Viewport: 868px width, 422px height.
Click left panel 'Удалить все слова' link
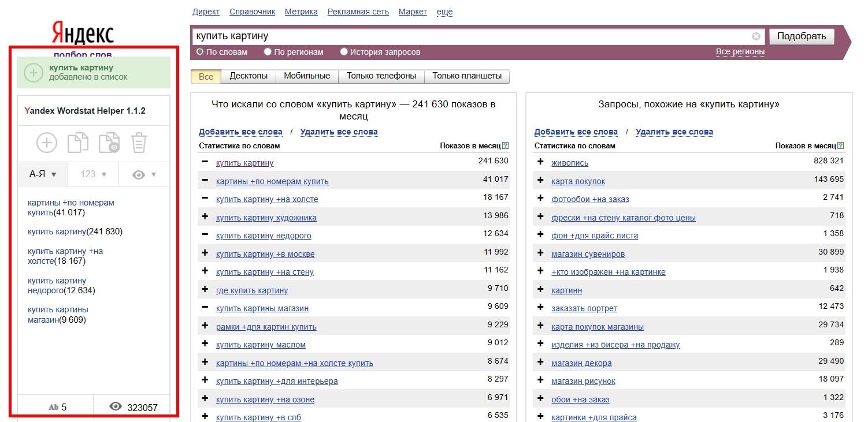coord(339,132)
